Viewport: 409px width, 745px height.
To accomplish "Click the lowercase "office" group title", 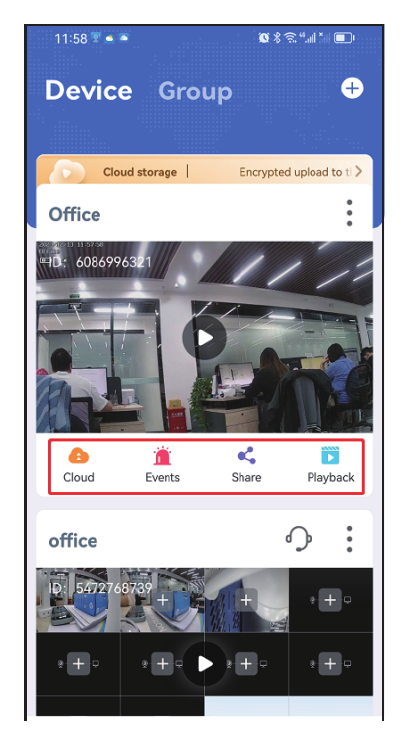I will coord(73,541).
